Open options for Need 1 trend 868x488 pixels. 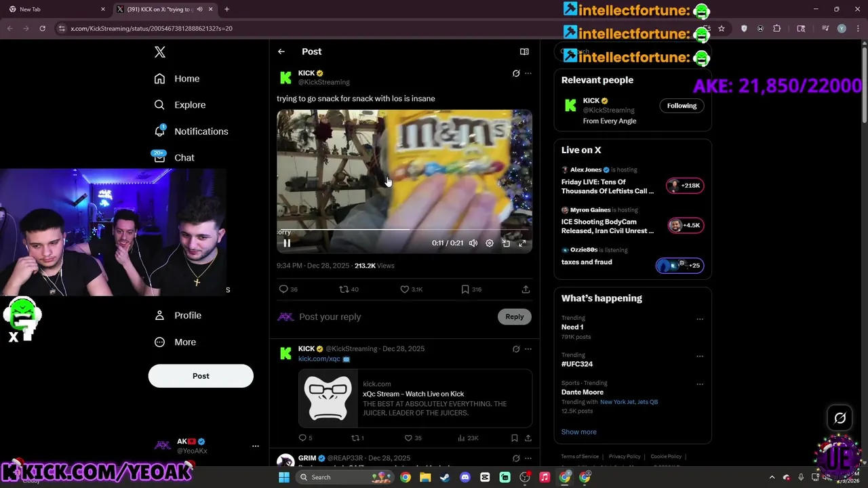pos(700,319)
